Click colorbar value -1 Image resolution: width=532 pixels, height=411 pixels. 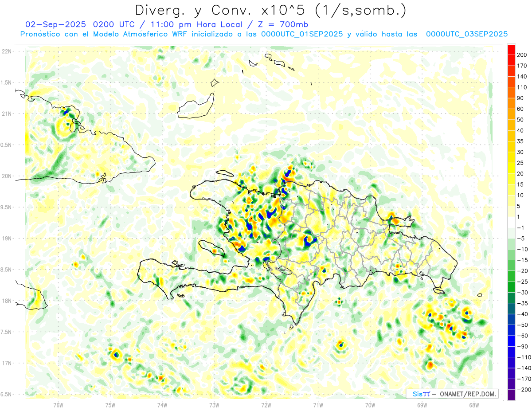pos(520,228)
